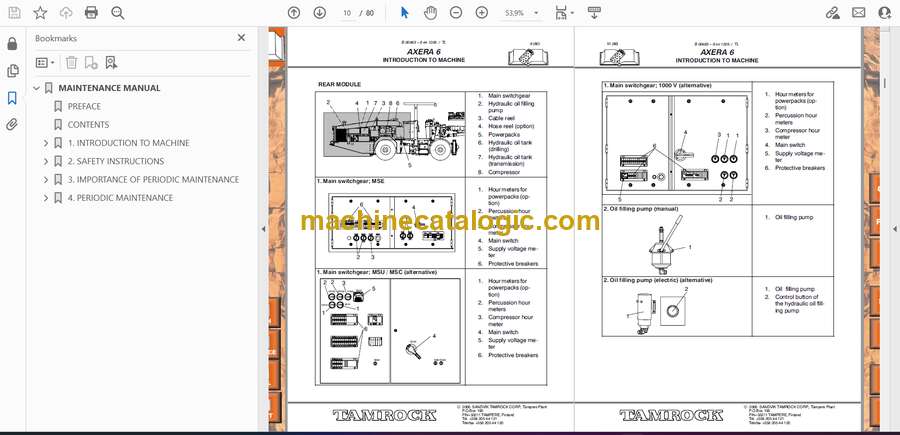
Task: Expand 4. PERIODIC MAINTENANCE bookmark
Action: point(46,198)
